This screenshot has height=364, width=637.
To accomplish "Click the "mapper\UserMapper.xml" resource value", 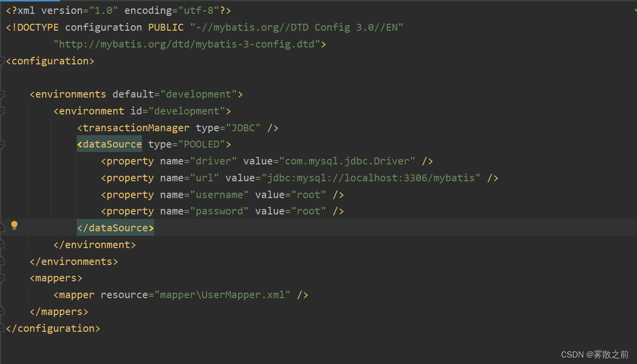I will pyautogui.click(x=222, y=295).
